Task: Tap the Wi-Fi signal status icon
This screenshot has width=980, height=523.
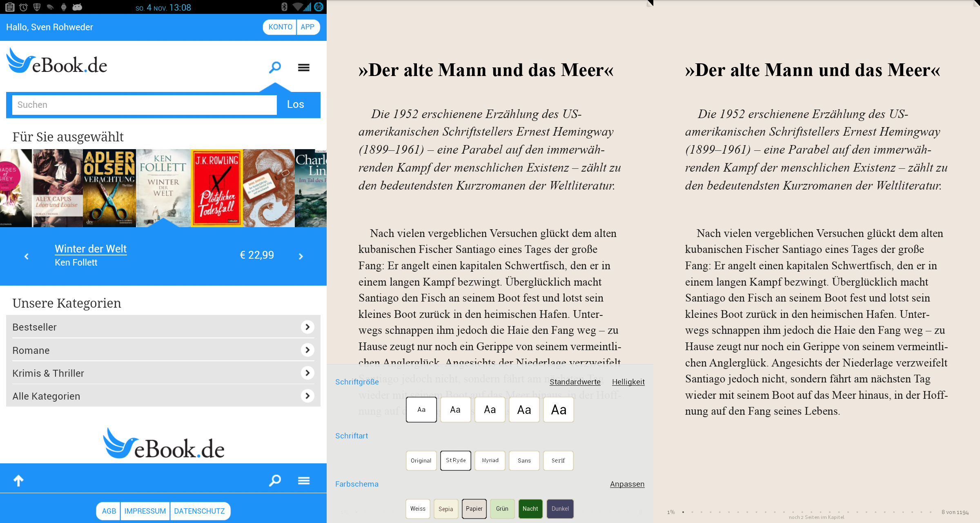Action: tap(298, 7)
